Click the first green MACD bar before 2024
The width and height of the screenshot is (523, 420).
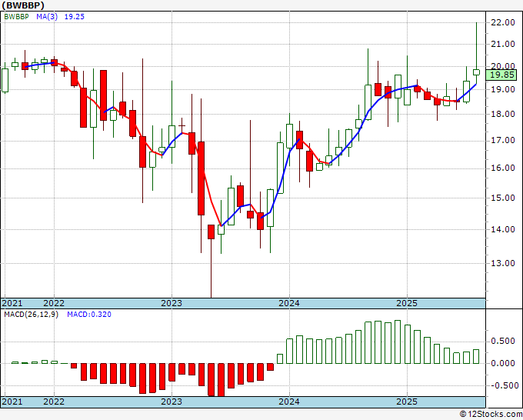pos(280,358)
